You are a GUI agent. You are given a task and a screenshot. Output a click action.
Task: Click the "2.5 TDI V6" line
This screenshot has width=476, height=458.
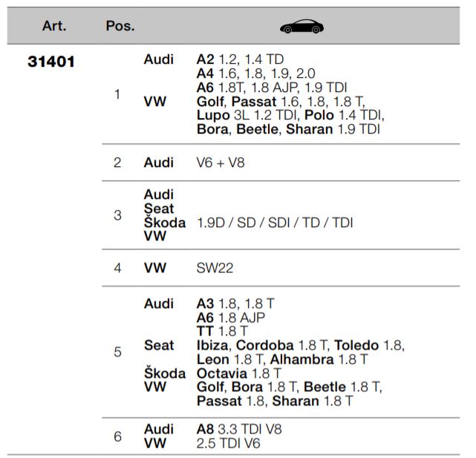pos(229,443)
